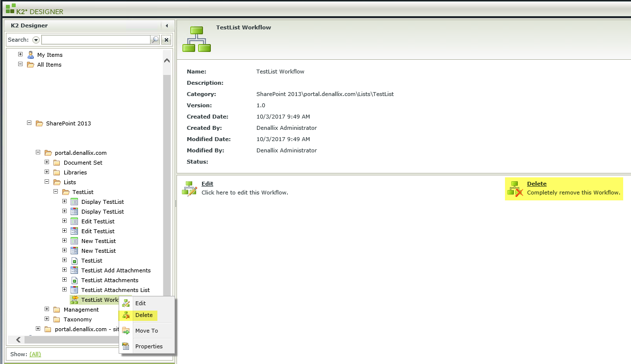This screenshot has height=364, width=631.
Task: Select the TestList Attachments List item
Action: [116, 290]
